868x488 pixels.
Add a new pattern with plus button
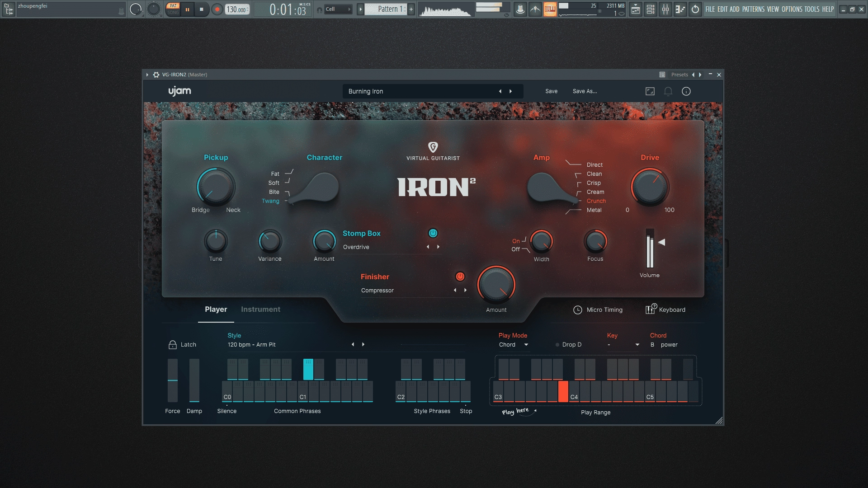coord(411,9)
